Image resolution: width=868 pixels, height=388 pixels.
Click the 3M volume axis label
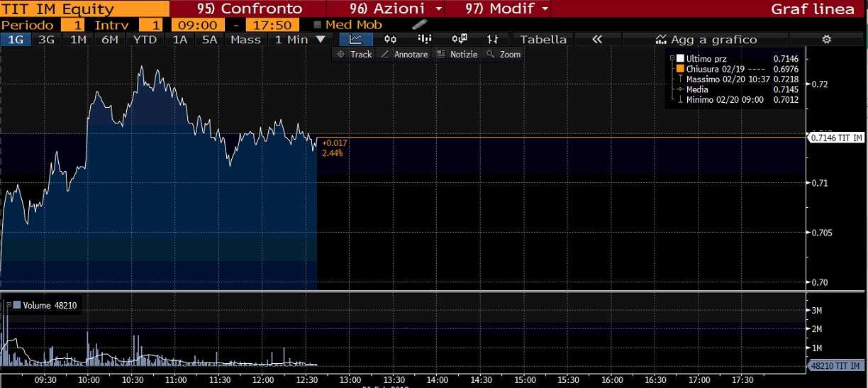click(816, 311)
